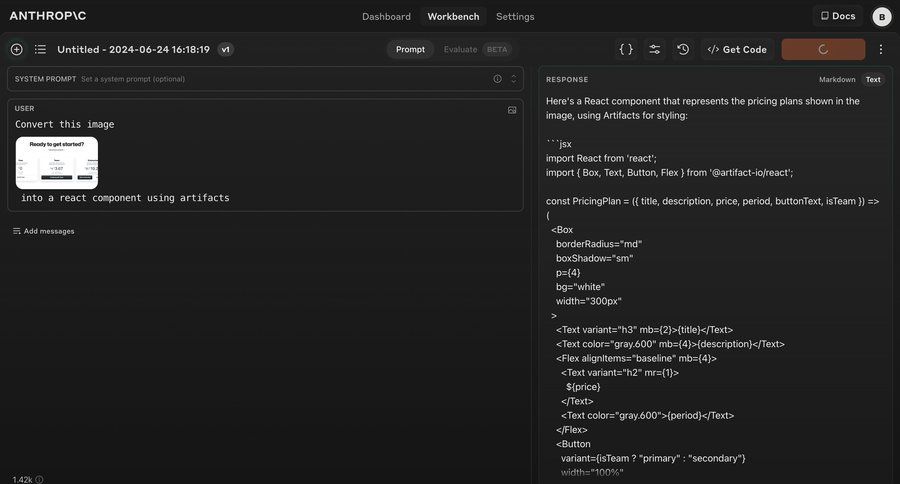Switch response view to Text
This screenshot has height=484, width=900.
[873, 80]
